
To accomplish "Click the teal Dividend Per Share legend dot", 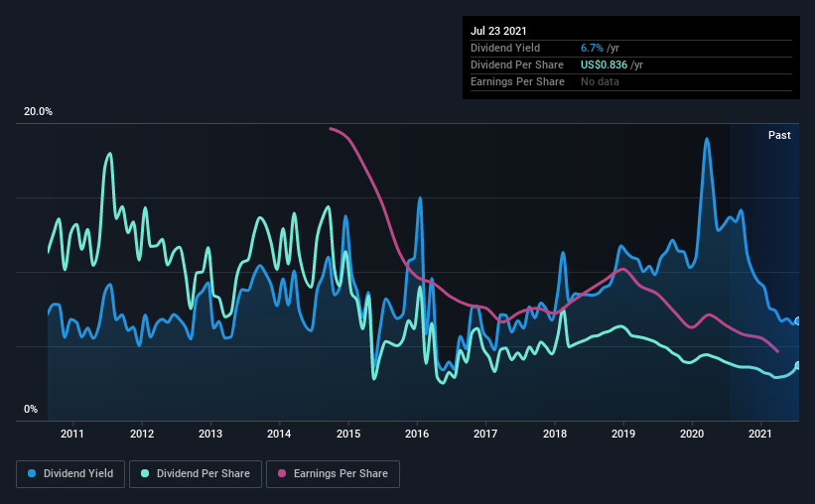I will pos(145,473).
